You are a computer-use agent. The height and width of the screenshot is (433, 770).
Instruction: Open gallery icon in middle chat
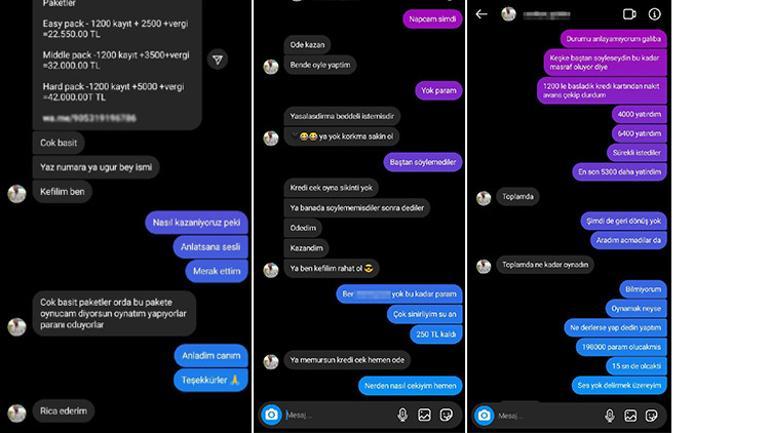424,415
